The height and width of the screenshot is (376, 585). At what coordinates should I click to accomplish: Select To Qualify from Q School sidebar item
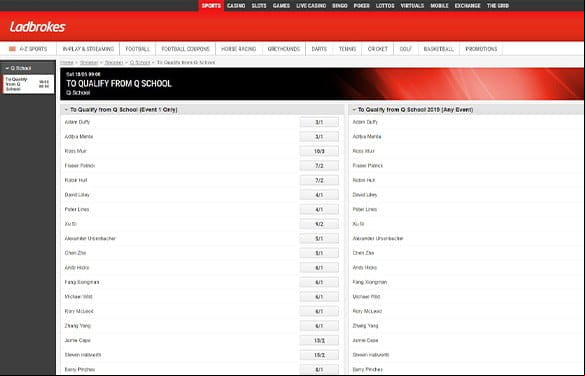(28, 84)
